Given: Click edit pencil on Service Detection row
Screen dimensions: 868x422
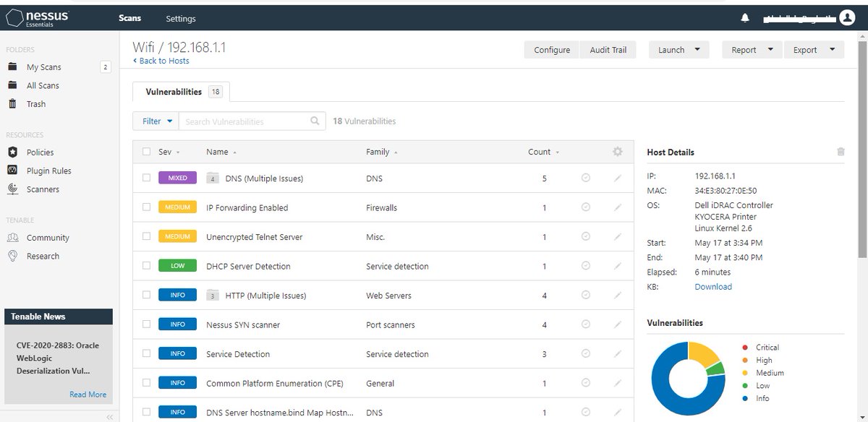Looking at the screenshot, I should 618,354.
